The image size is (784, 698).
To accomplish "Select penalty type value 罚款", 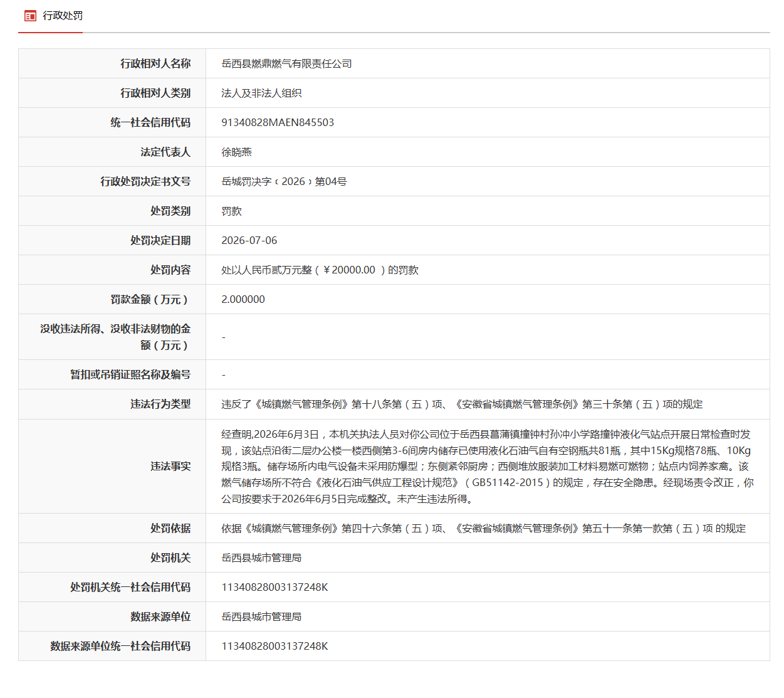I will 231,211.
